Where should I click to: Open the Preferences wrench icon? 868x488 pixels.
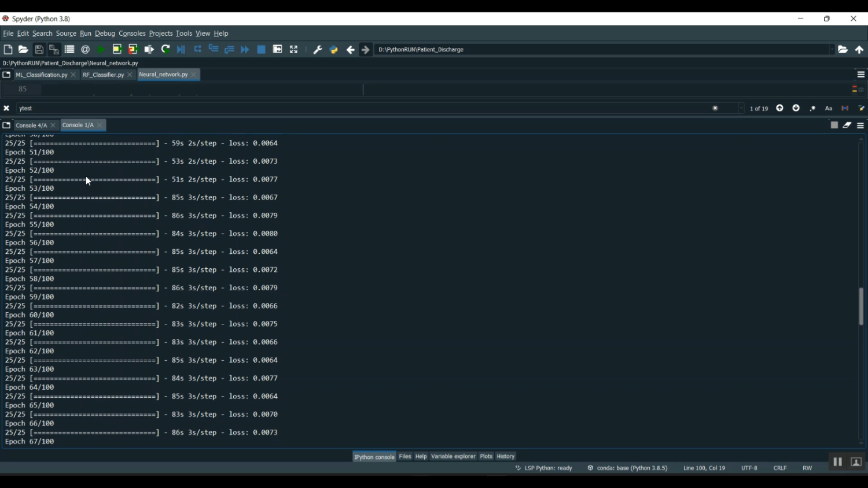[x=318, y=50]
